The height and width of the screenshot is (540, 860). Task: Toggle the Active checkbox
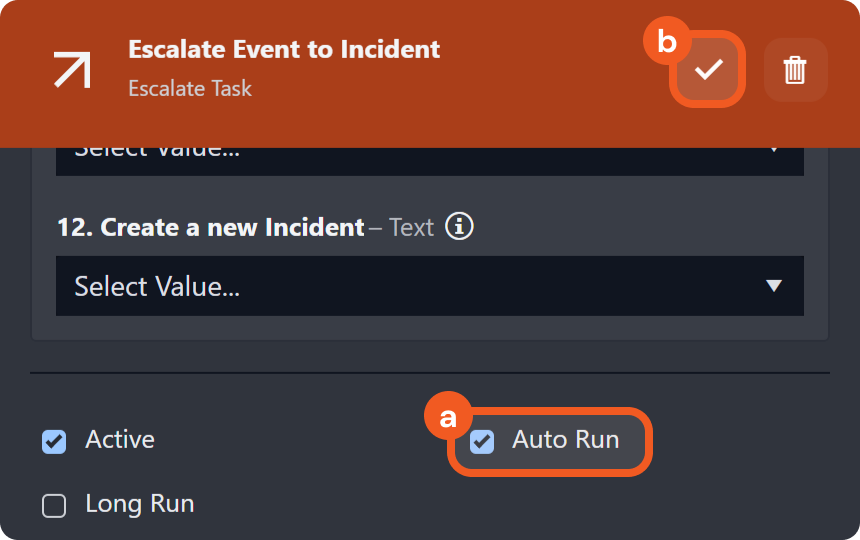click(54, 441)
